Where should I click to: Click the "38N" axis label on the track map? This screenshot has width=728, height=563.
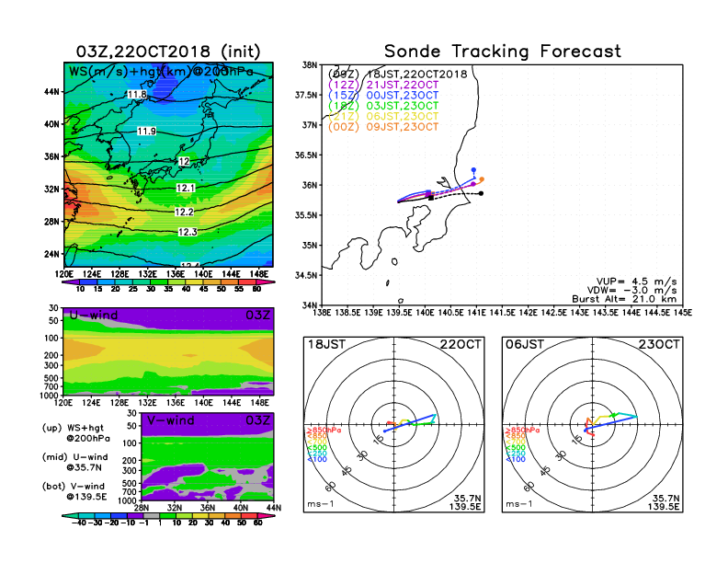point(310,64)
